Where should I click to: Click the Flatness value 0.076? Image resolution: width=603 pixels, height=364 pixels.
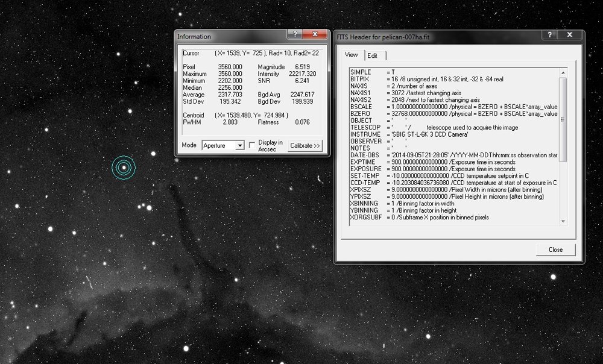pyautogui.click(x=302, y=122)
